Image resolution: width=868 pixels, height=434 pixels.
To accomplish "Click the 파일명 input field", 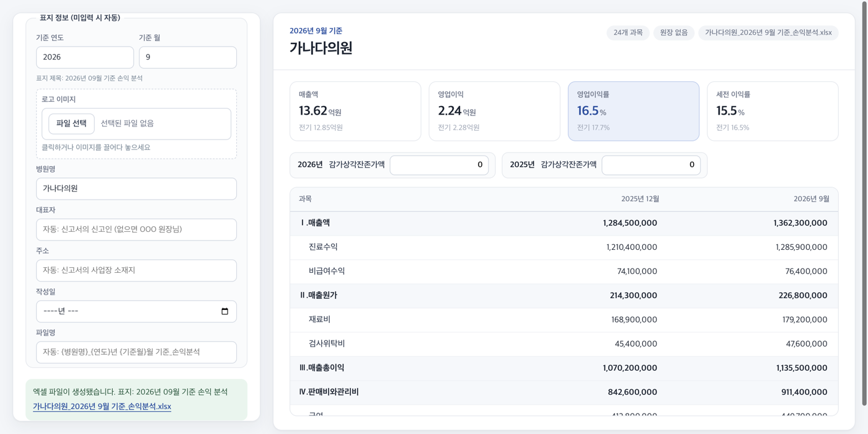I will coord(136,352).
